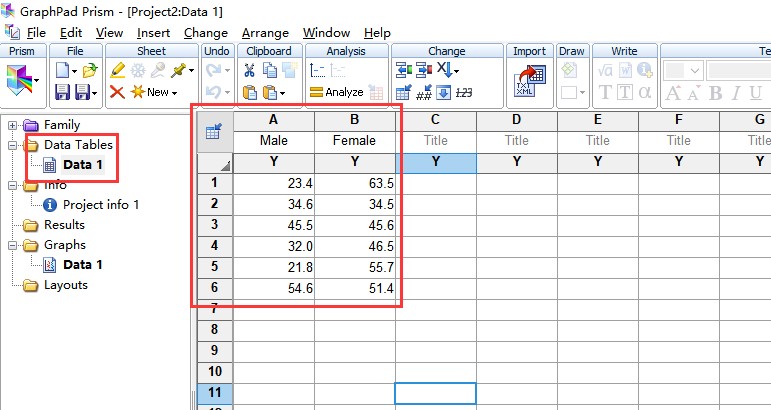Import a file with the TXT XML icon
771x410 pixels.
(x=530, y=81)
